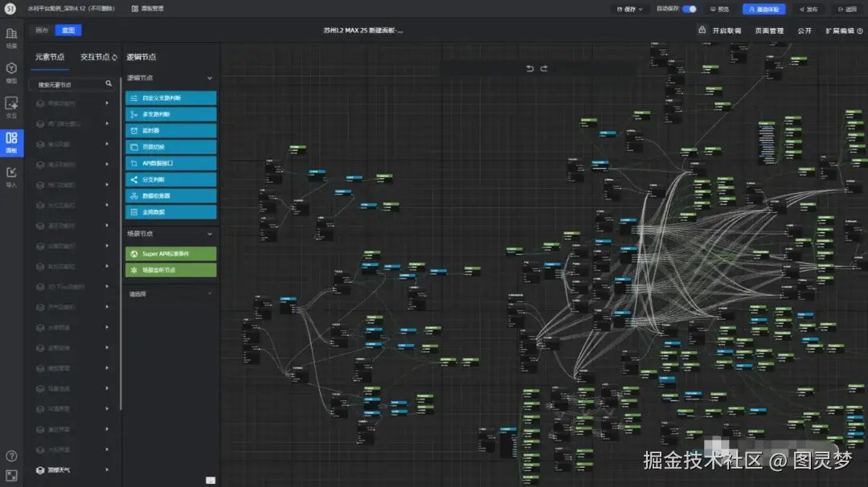Click the help icon next to 扩展编辑
Image resolution: width=868 pixels, height=487 pixels.
tap(860, 31)
